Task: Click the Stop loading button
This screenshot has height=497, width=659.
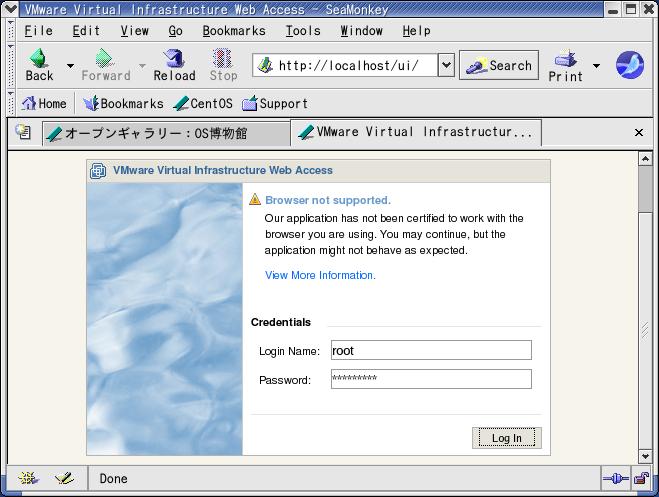Action: pyautogui.click(x=223, y=65)
